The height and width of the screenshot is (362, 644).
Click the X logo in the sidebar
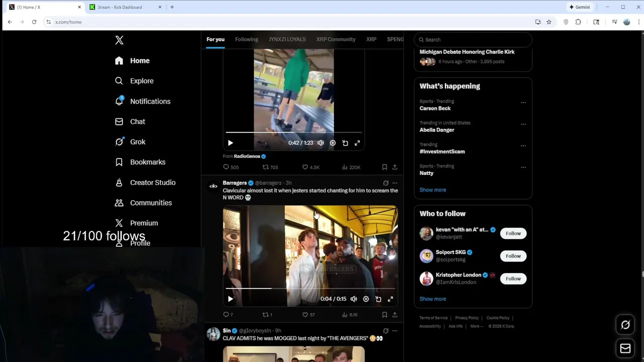[x=119, y=40]
